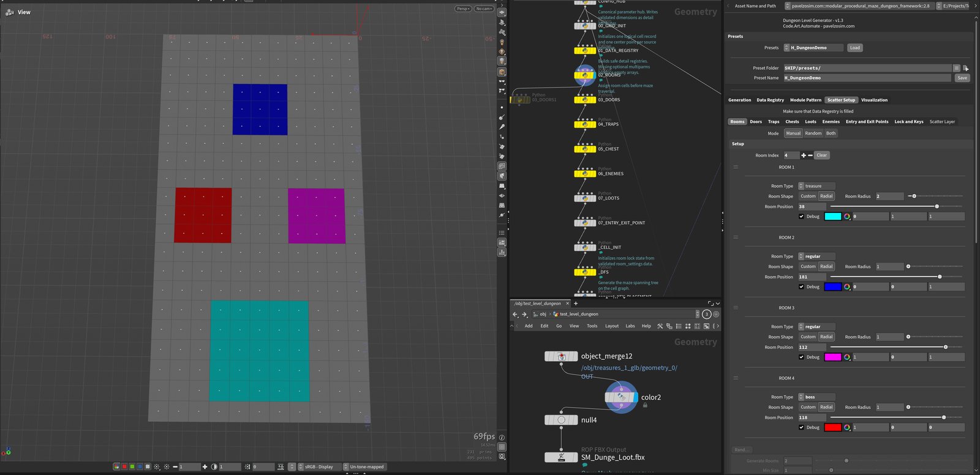Switch to the Data Registry tab
This screenshot has width=980, height=475.
(770, 100)
